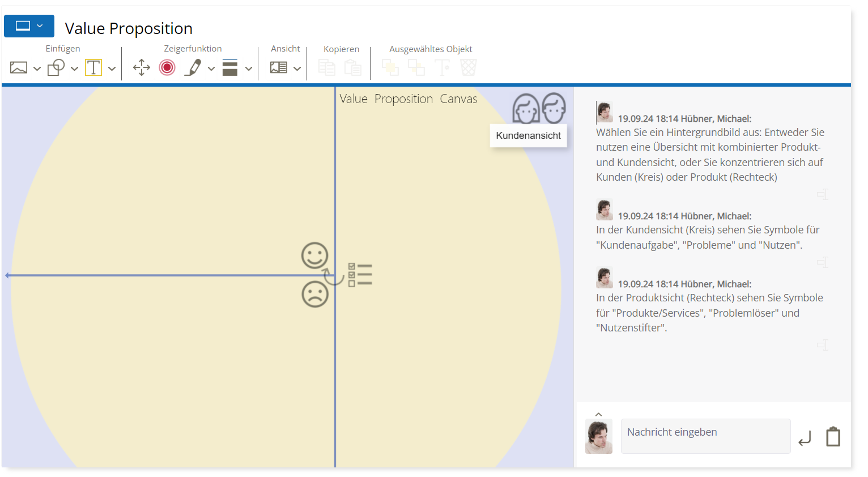Click faint icon under the Hintergrundbild message
Viewport: 868px width, 477px height.
823,194
